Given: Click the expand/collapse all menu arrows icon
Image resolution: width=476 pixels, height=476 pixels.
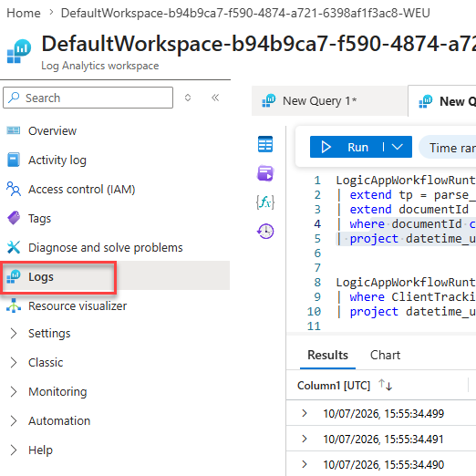Looking at the screenshot, I should click(x=188, y=98).
